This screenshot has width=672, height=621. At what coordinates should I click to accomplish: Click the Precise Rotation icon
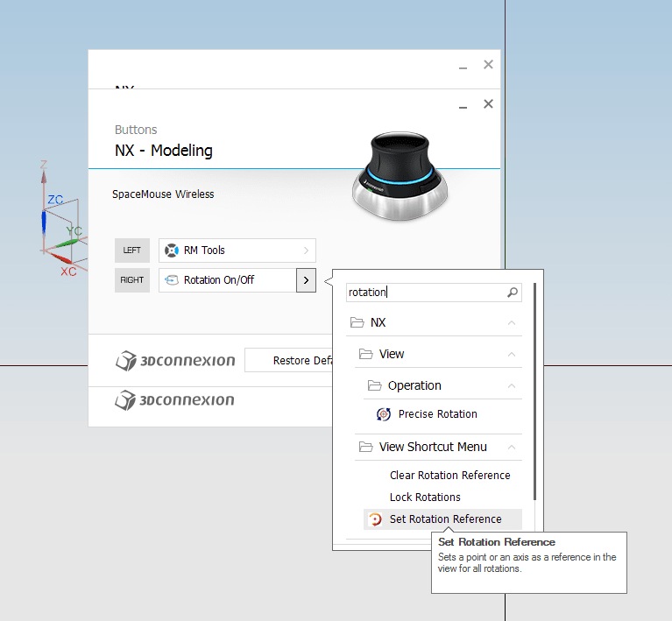[384, 414]
